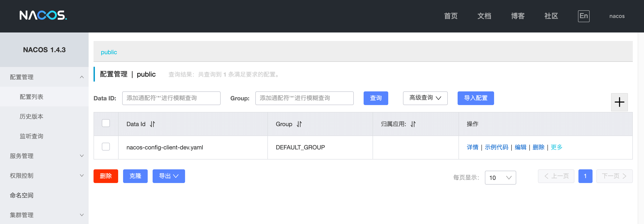Open 文档 in the top navigation
This screenshot has width=644, height=224.
click(x=484, y=16)
